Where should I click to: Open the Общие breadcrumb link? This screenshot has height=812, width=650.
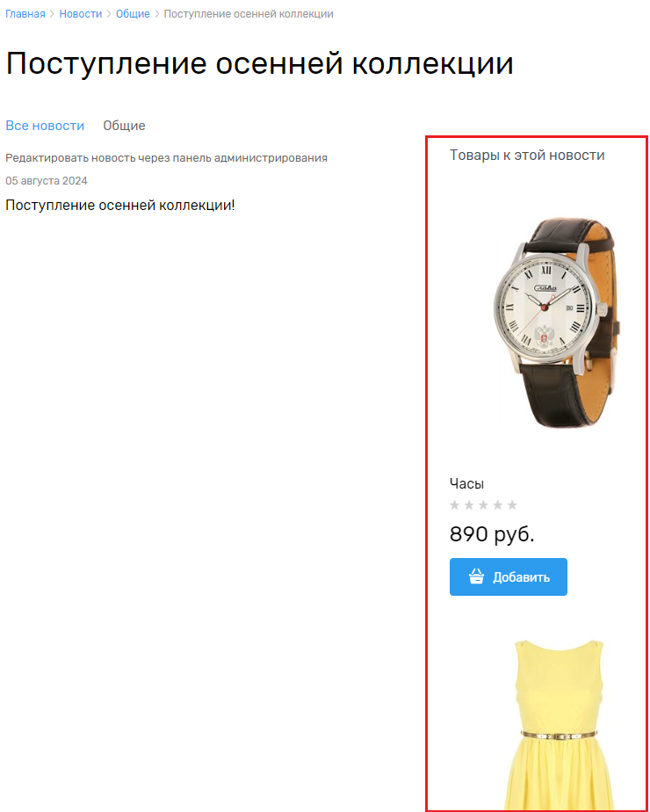[x=133, y=14]
